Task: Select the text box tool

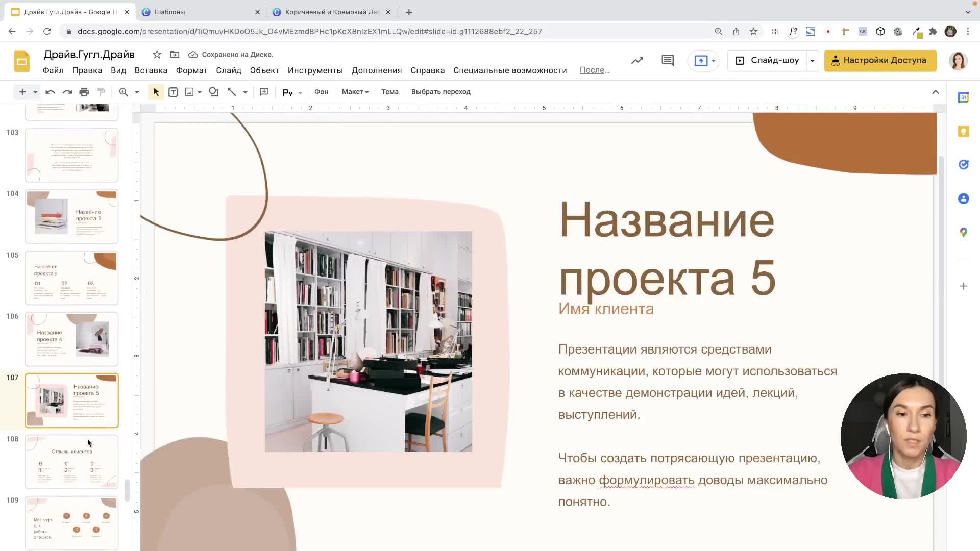Action: point(173,92)
